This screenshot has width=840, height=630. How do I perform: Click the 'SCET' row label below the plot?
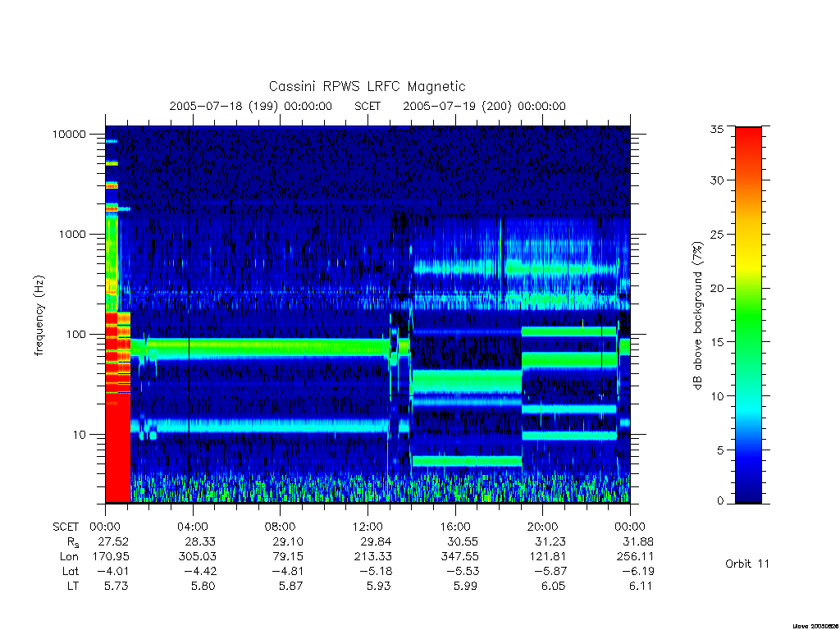(x=66, y=527)
